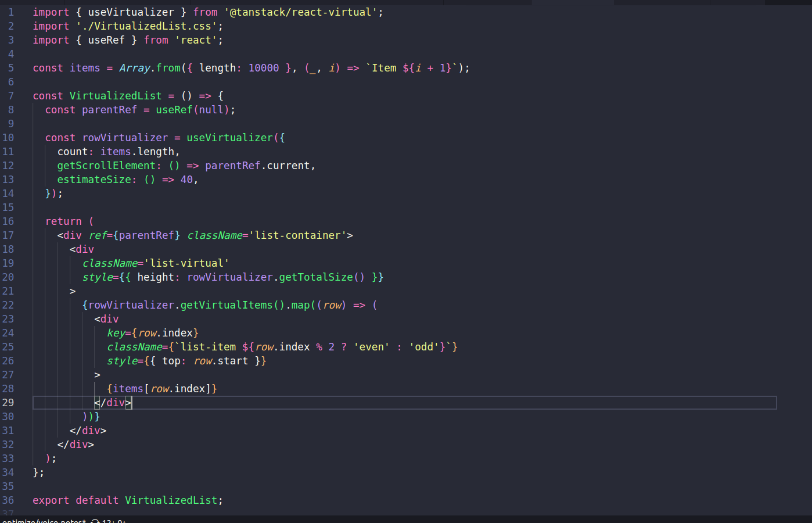Click ref={parentRef} attribute on line 17
Screen dimensions: 812x523
point(134,235)
